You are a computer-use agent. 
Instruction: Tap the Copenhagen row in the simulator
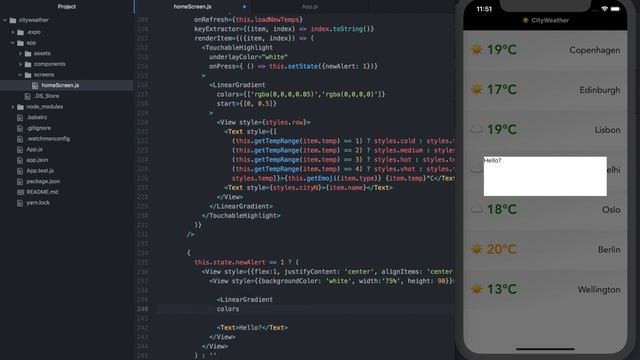click(545, 50)
